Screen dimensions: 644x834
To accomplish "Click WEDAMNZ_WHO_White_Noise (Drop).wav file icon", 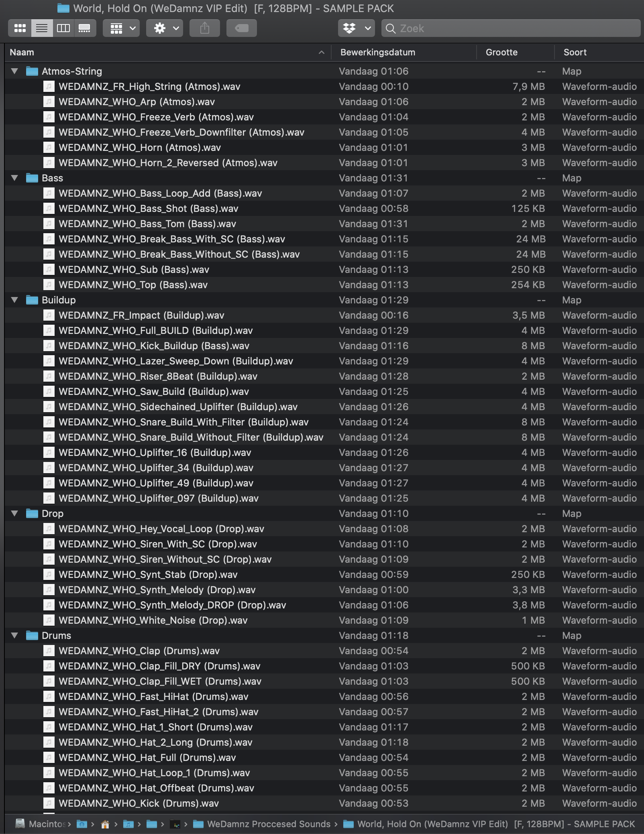I will [x=49, y=620].
